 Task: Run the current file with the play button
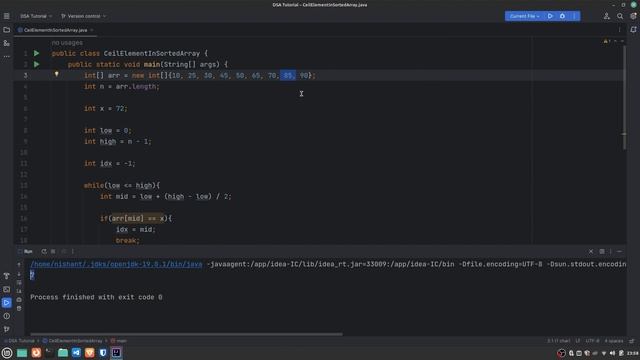(550, 16)
